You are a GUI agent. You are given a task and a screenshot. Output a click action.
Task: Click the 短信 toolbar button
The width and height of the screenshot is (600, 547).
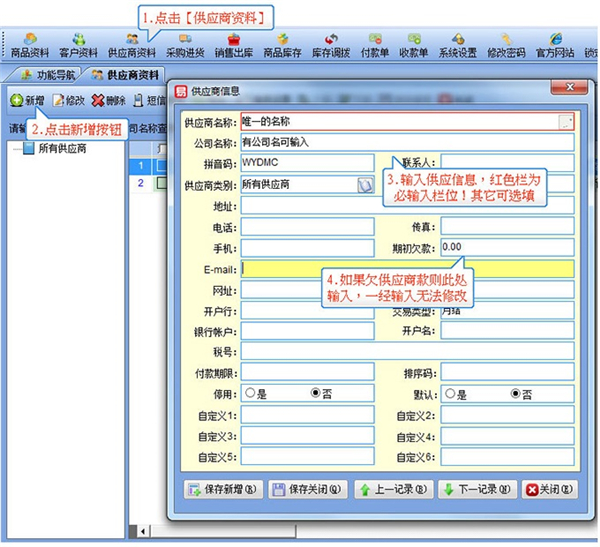149,101
